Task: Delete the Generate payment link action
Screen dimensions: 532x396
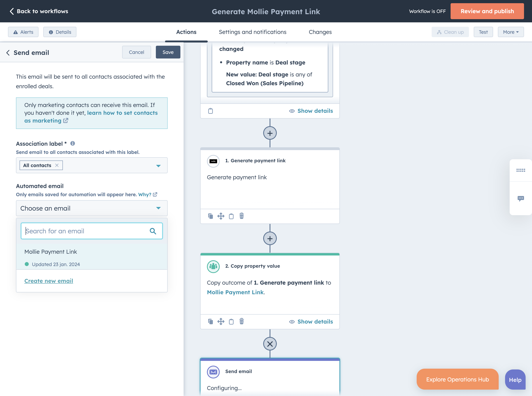Action: (x=242, y=216)
